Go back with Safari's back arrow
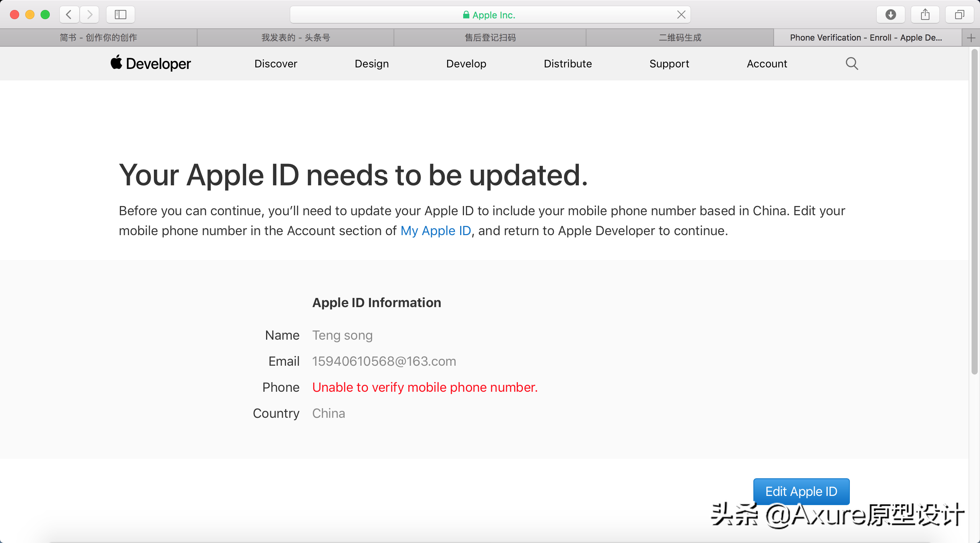980x543 pixels. (69, 15)
